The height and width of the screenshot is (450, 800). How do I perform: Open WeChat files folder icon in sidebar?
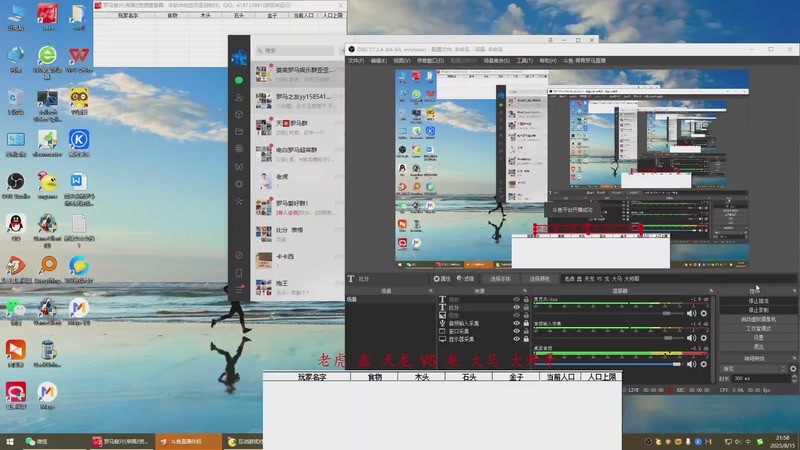[x=239, y=132]
